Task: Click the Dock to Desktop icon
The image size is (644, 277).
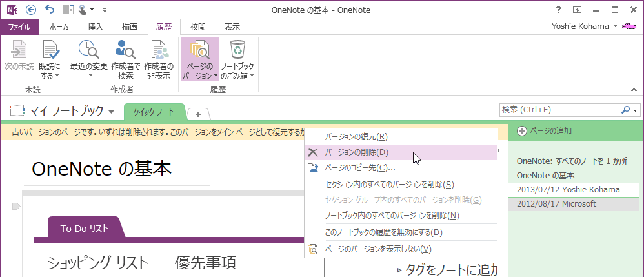Action: pos(68,10)
